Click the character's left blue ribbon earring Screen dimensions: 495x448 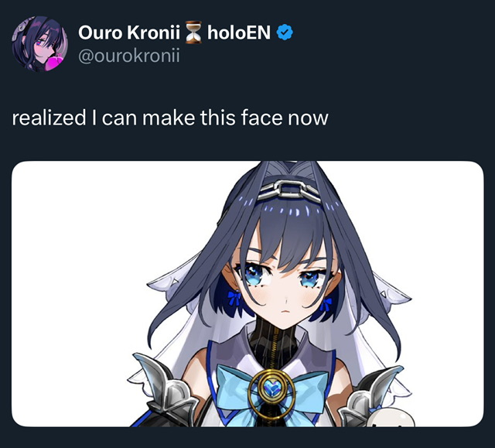click(x=234, y=298)
